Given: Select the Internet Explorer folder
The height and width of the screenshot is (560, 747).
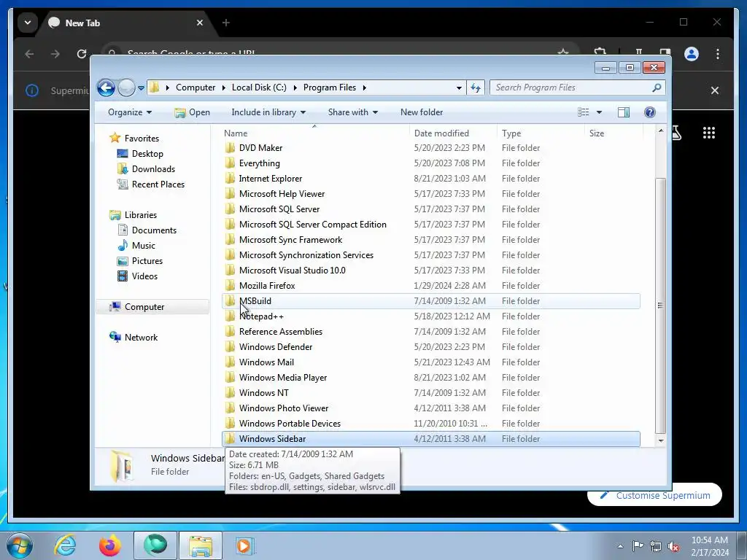Looking at the screenshot, I should tap(430, 179).
